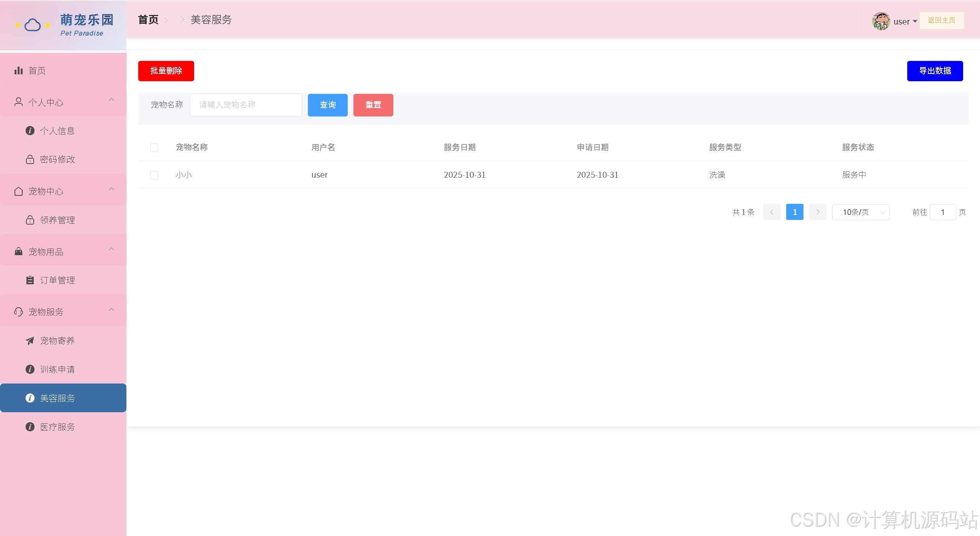Click the 查询 search button

click(327, 105)
